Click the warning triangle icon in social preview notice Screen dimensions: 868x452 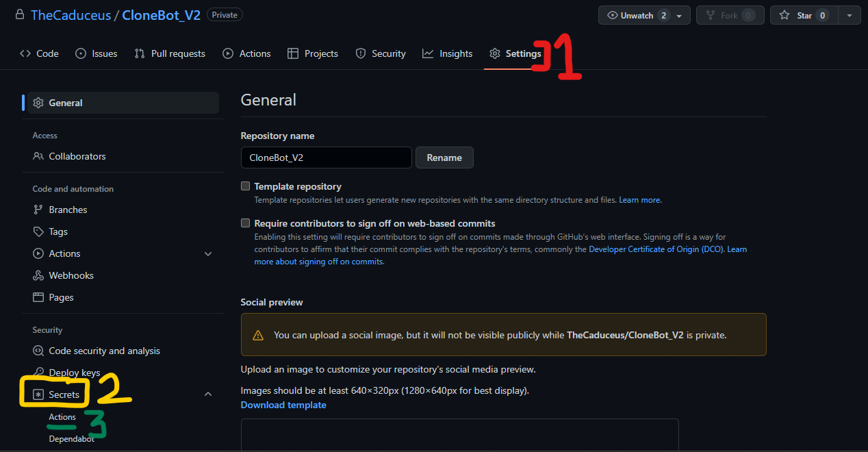tap(258, 336)
